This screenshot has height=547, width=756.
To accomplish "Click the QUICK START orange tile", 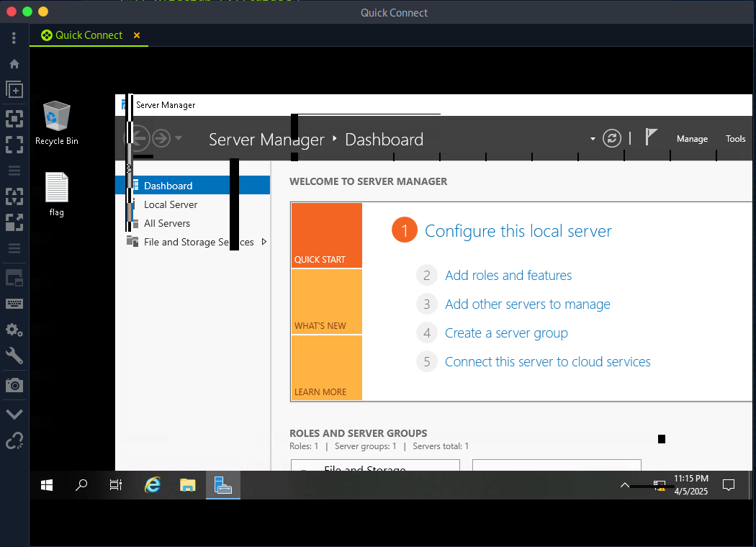I will (x=327, y=235).
